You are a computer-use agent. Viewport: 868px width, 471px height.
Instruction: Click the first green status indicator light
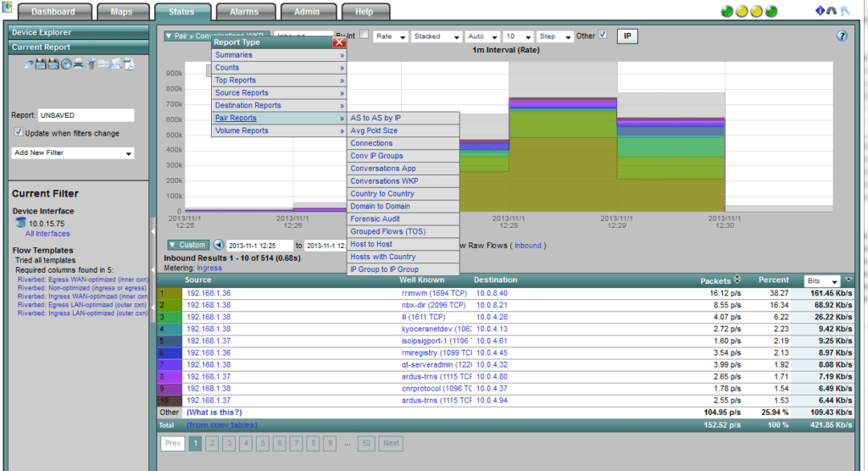pos(727,12)
